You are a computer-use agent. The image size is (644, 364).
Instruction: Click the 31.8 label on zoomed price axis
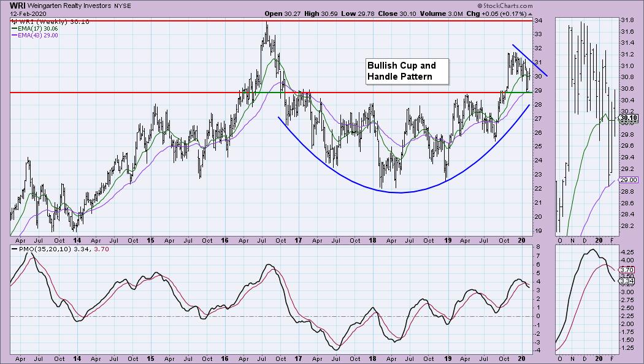(x=627, y=20)
